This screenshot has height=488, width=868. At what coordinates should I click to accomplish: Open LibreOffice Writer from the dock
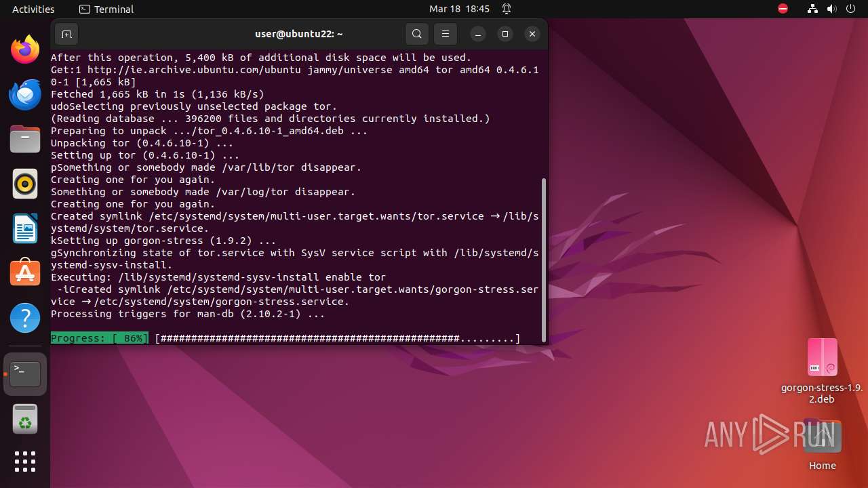(x=25, y=228)
